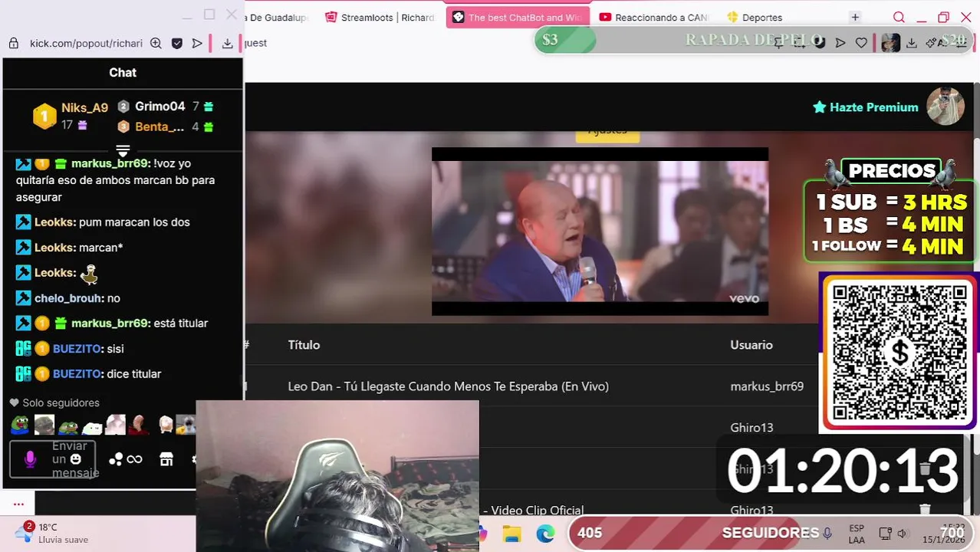Click markus_brr69 in the Usuario column

[767, 386]
